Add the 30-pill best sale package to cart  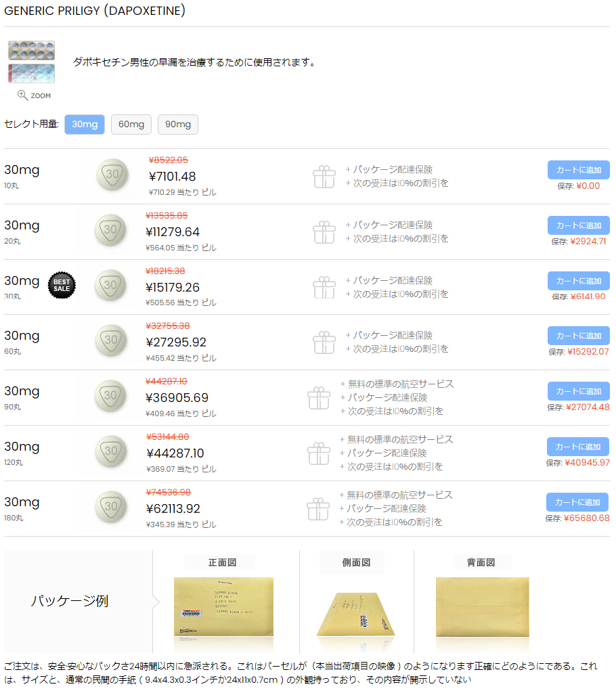[x=578, y=281]
